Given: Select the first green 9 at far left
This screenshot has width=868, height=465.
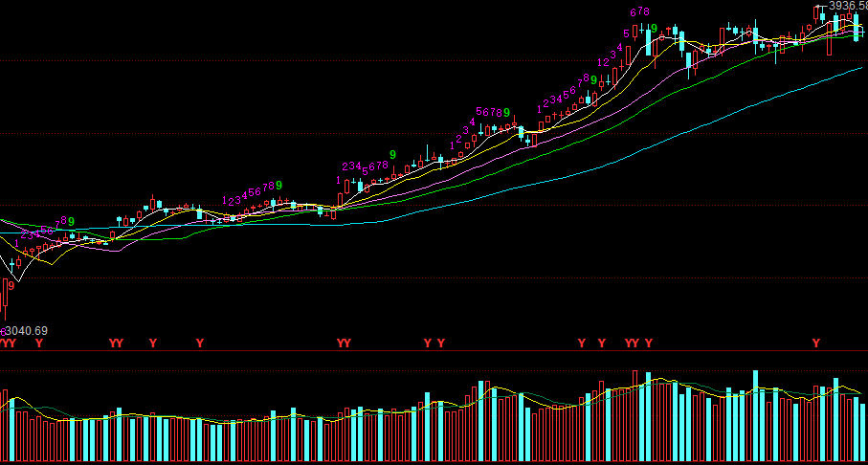Looking at the screenshot, I should point(71,221).
